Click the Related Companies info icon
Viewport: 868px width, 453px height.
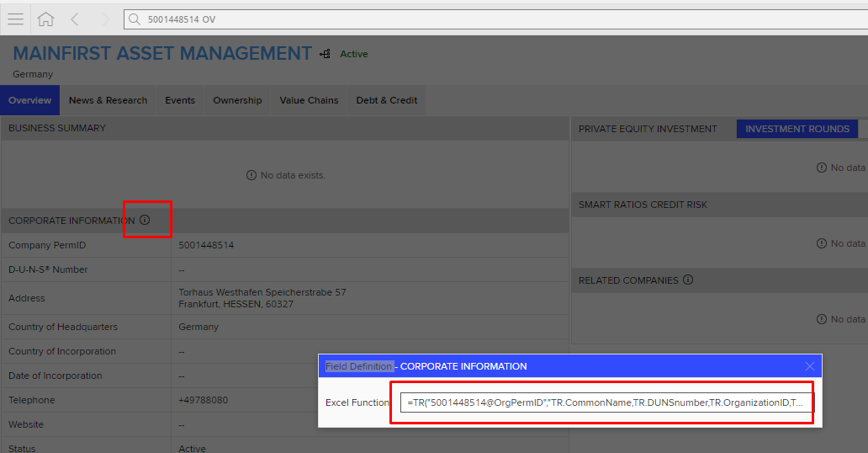pos(688,280)
